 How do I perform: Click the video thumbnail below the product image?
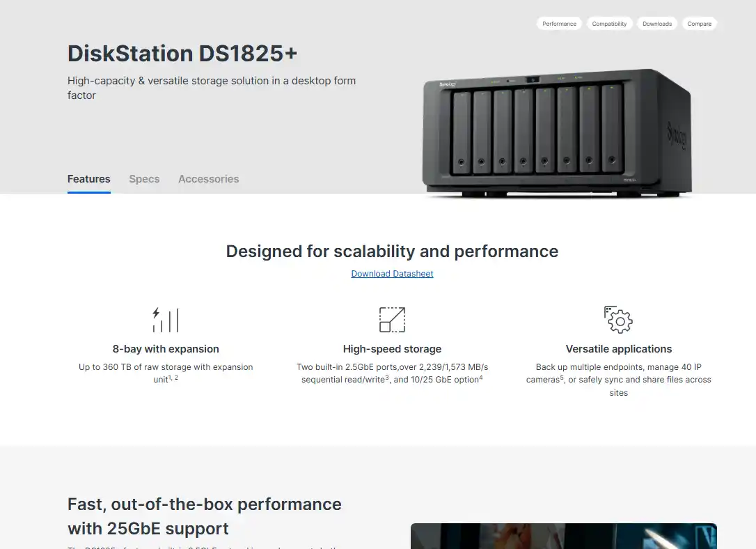564,536
